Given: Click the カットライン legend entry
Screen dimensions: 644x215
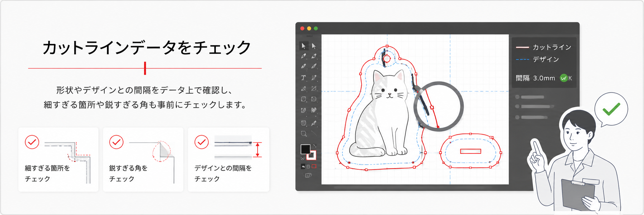Looking at the screenshot, I should tap(543, 47).
